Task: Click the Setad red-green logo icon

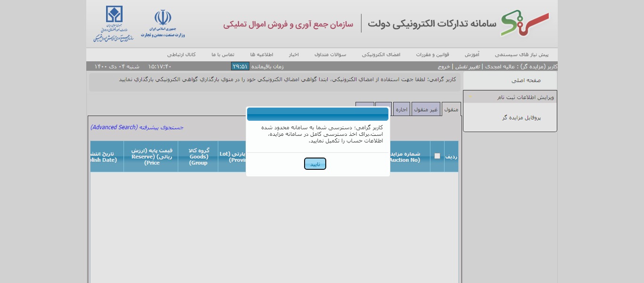Action: click(x=524, y=24)
